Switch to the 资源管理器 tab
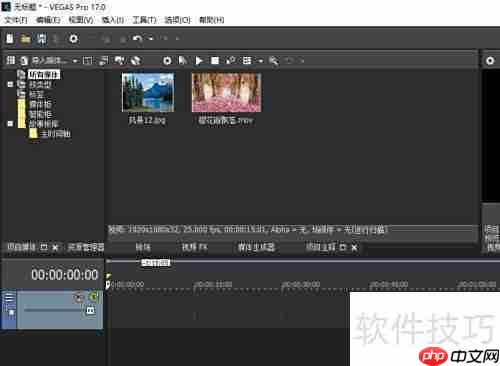This screenshot has width=500, height=366. pos(86,247)
